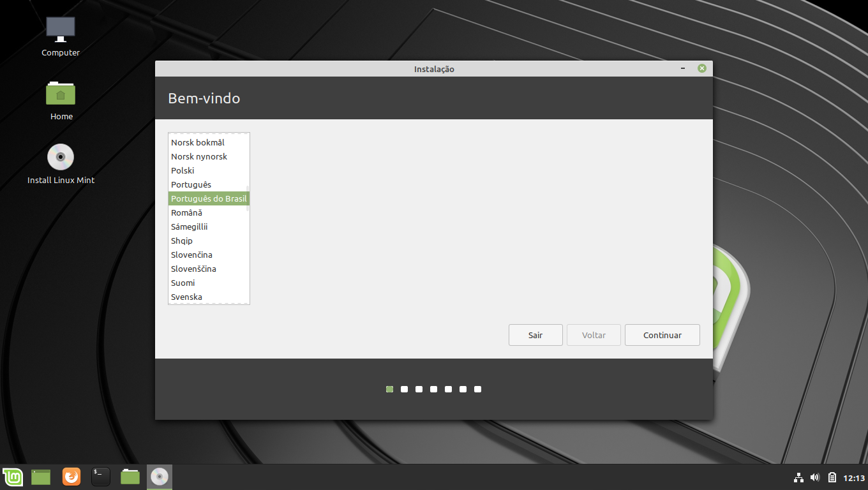The image size is (868, 490).
Task: Open the network connection tray icon
Action: [x=798, y=477]
